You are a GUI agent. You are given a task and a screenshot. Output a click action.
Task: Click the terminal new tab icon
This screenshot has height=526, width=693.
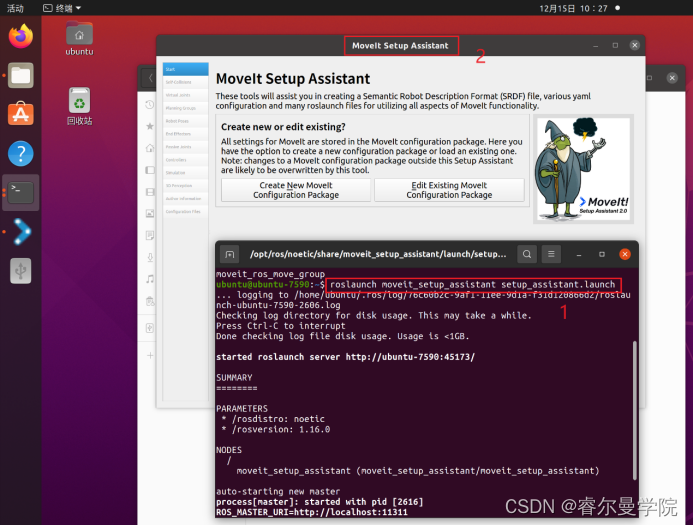[x=229, y=254]
